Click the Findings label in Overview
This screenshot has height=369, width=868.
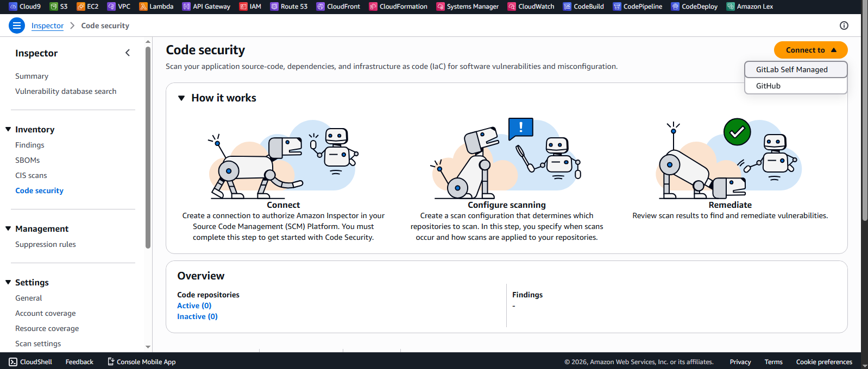[527, 295]
